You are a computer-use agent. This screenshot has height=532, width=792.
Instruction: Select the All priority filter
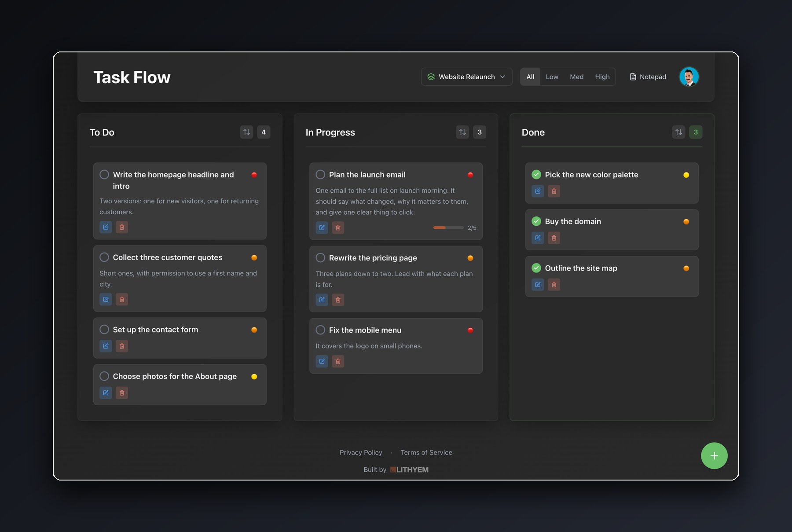coord(530,77)
